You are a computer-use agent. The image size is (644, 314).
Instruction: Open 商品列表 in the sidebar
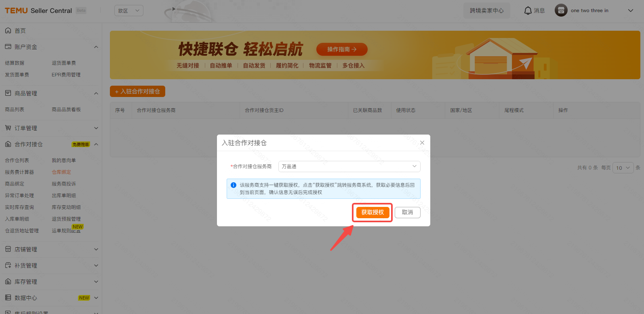(x=15, y=110)
